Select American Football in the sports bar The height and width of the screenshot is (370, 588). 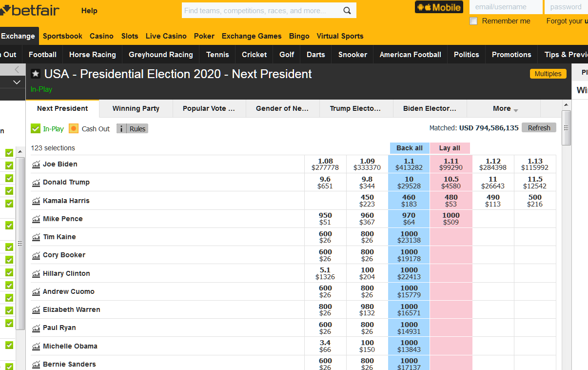pyautogui.click(x=411, y=55)
